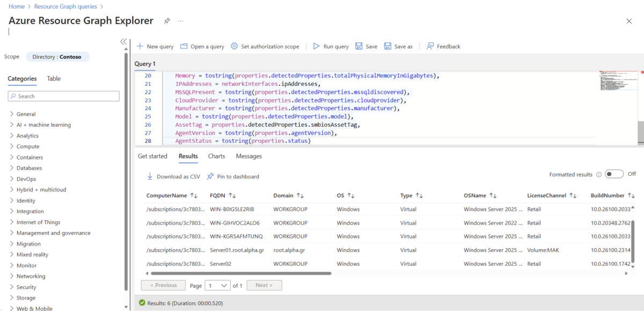Click Open a query folder icon
The width and height of the screenshot is (644, 311).
pyautogui.click(x=184, y=46)
